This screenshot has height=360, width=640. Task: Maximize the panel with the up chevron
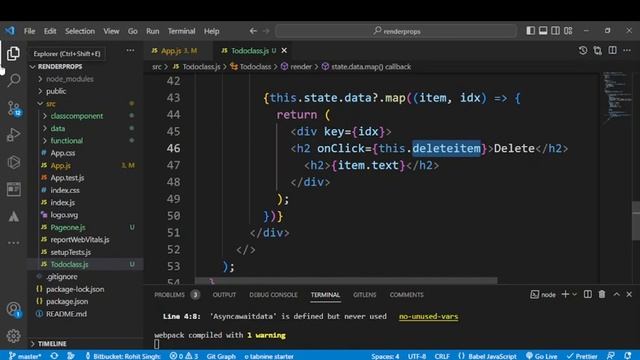coord(616,294)
